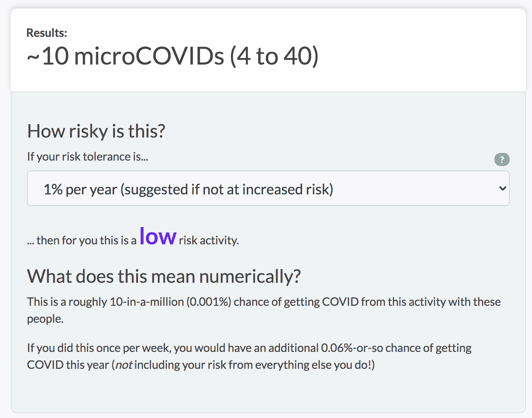Viewport: 532px width, 418px height.
Task: Click the "~10 microCOVIDs" result heading
Action: pos(125,56)
